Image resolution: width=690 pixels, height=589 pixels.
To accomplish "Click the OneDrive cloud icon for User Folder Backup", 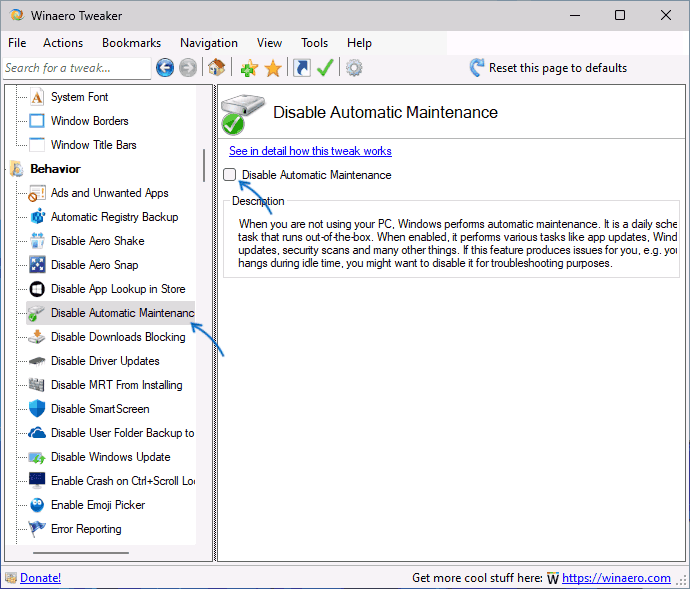I will [37, 433].
